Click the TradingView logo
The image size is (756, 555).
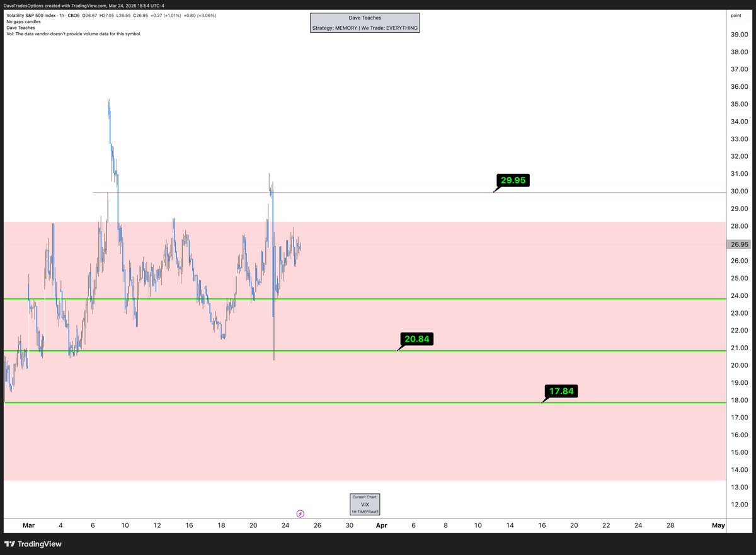pyautogui.click(x=33, y=544)
